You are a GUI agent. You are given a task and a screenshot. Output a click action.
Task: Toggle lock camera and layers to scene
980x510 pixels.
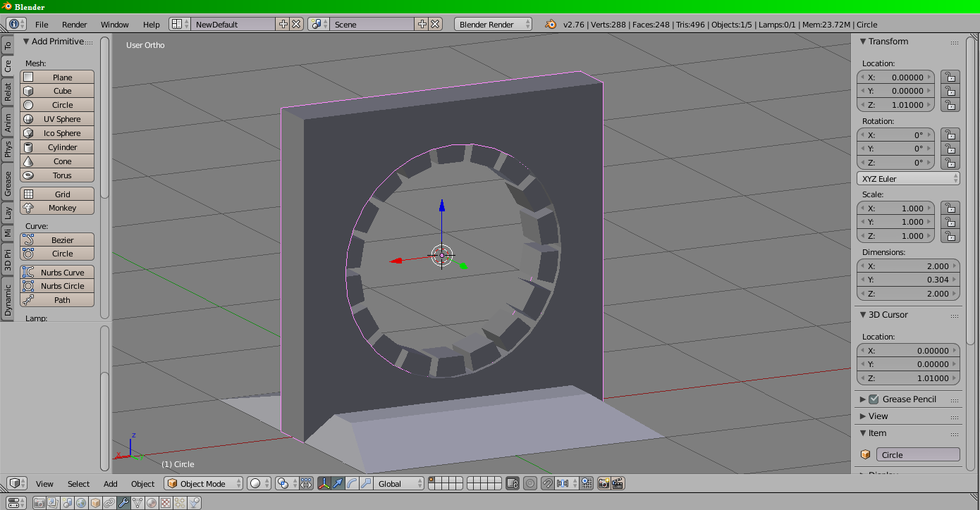click(513, 483)
